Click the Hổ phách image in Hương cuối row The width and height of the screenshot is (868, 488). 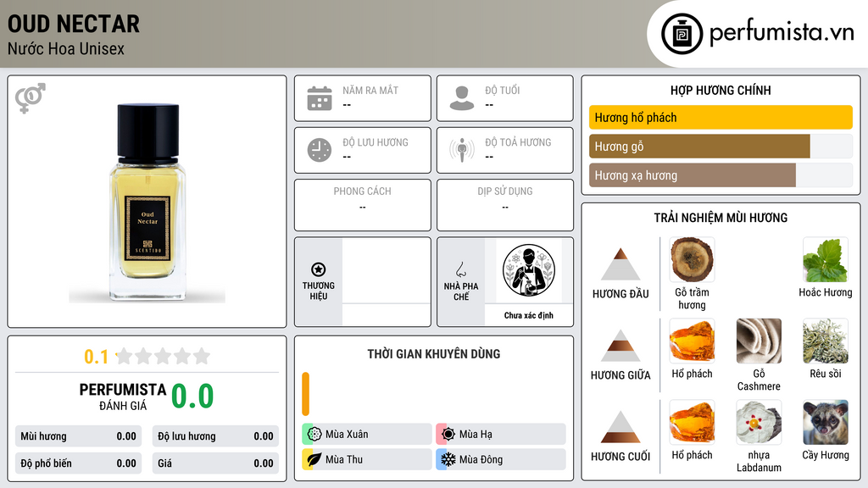692,422
